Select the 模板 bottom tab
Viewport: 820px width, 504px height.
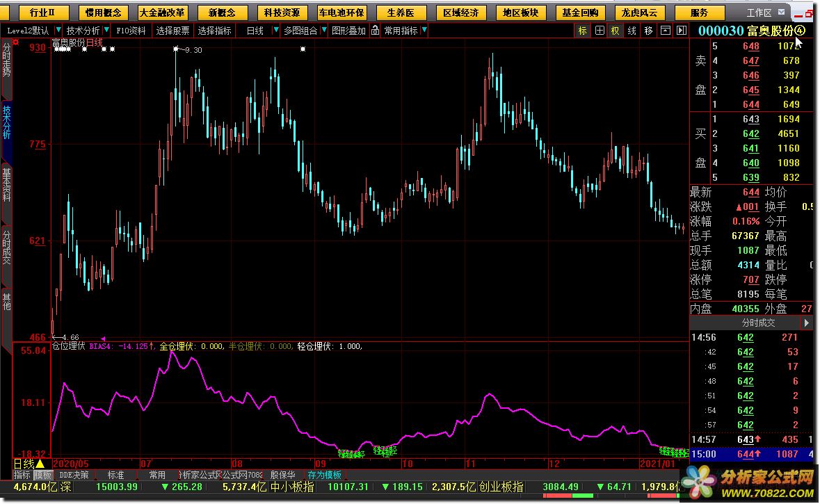point(43,475)
